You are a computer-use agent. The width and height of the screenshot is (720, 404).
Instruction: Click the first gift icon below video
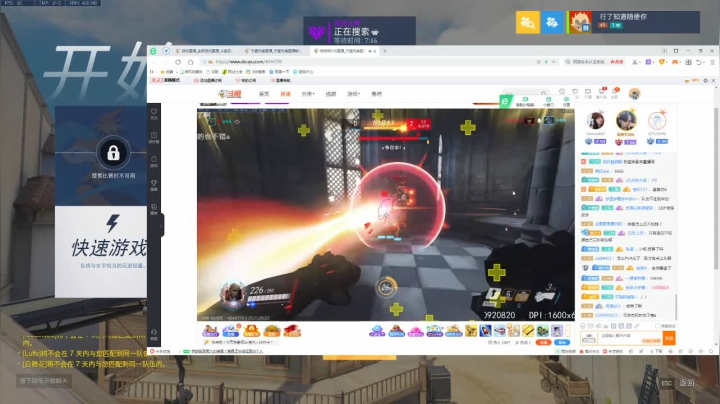tap(210, 330)
